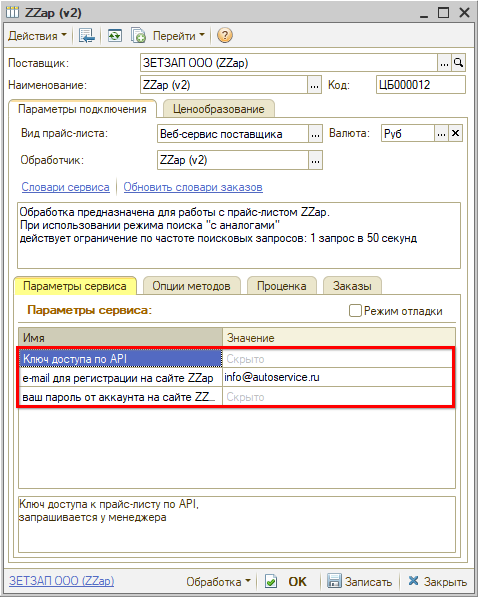478x597 pixels.
Task: Click the refresh (reread) toolbar icon
Action: tap(114, 36)
